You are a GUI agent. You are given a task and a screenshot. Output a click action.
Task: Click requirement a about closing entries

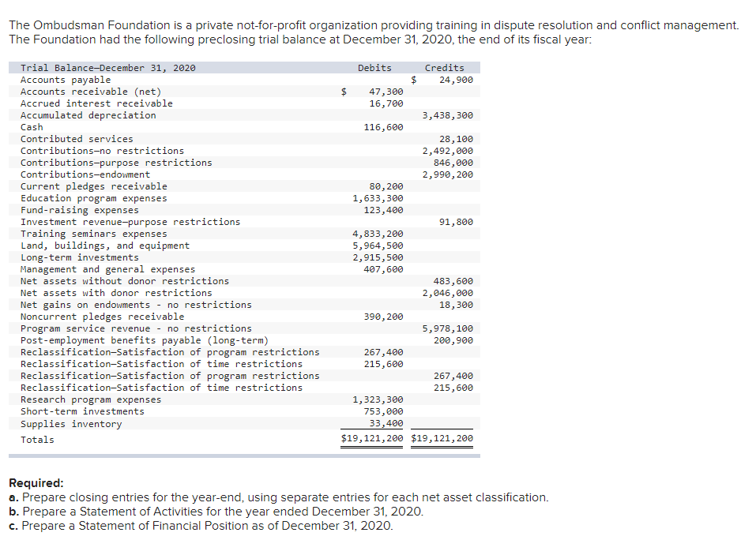click(279, 497)
